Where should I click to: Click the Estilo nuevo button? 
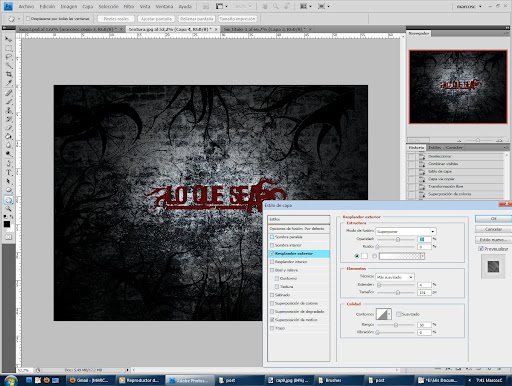coord(493,240)
